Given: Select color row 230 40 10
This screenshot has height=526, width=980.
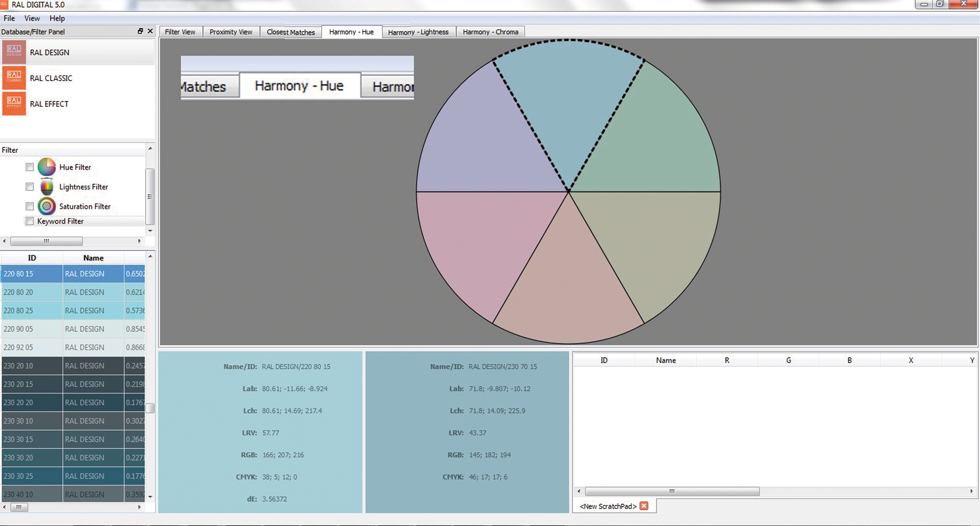Looking at the screenshot, I should (x=73, y=494).
